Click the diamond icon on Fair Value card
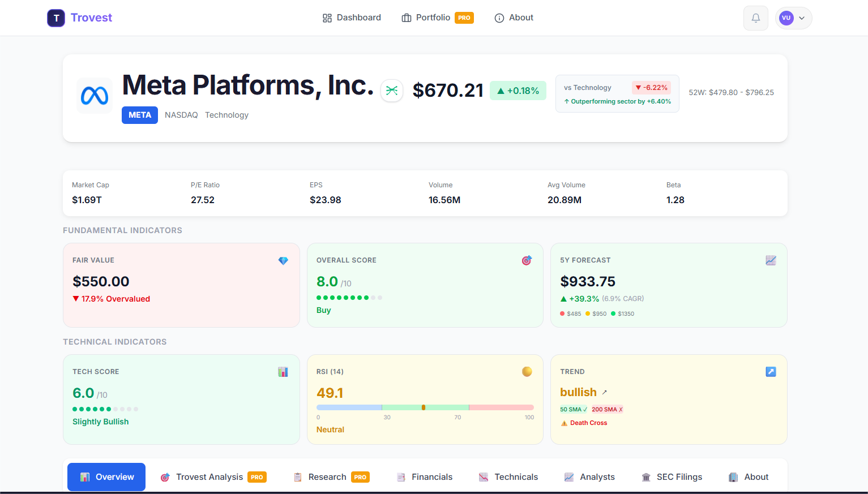This screenshot has width=868, height=494. 283,261
